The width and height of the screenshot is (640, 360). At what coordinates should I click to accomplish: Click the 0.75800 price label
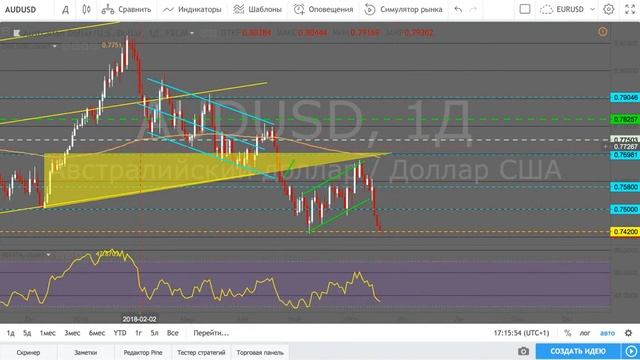click(625, 187)
